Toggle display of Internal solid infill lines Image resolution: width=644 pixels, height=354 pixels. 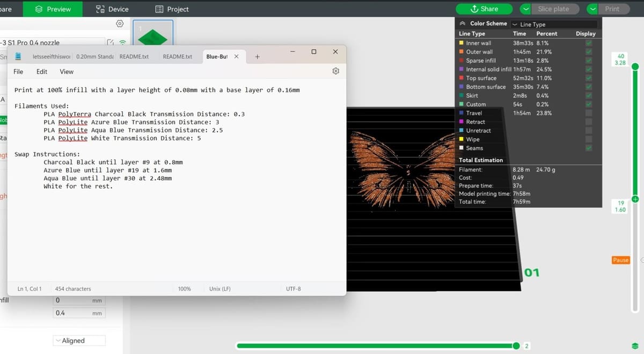click(x=590, y=69)
